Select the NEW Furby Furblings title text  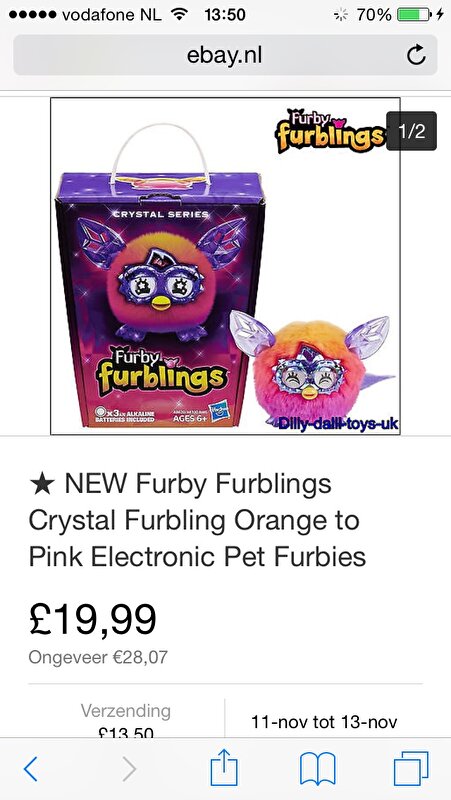(x=197, y=520)
